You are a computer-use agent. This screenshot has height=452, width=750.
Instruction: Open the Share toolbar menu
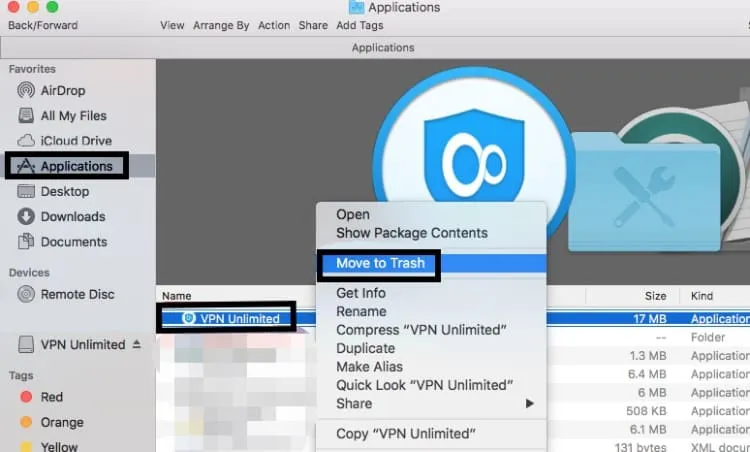pyautogui.click(x=313, y=25)
